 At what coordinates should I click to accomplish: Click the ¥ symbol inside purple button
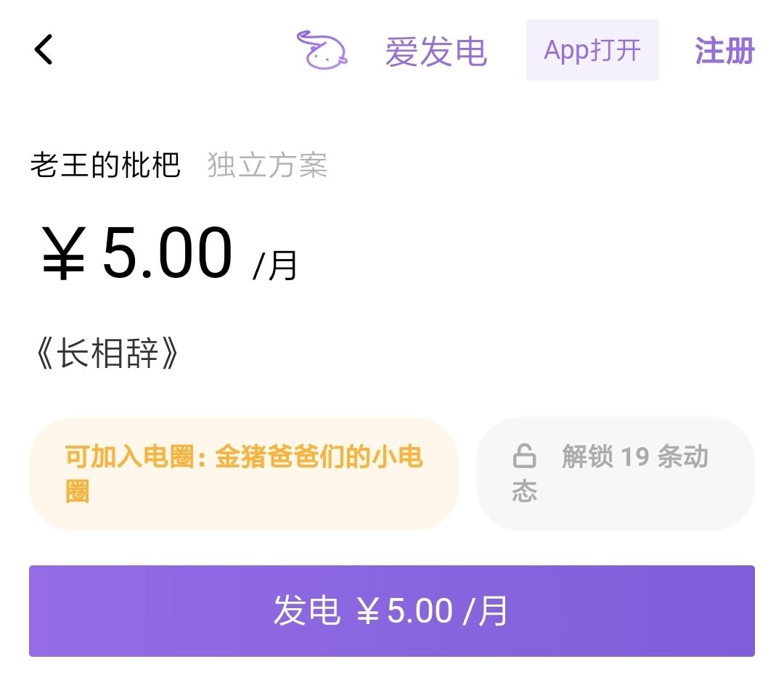tap(367, 612)
